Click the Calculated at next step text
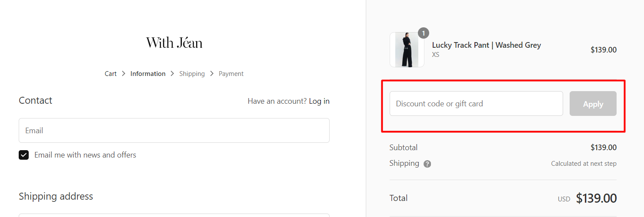Viewport: 644px width, 217px height. pos(584,164)
